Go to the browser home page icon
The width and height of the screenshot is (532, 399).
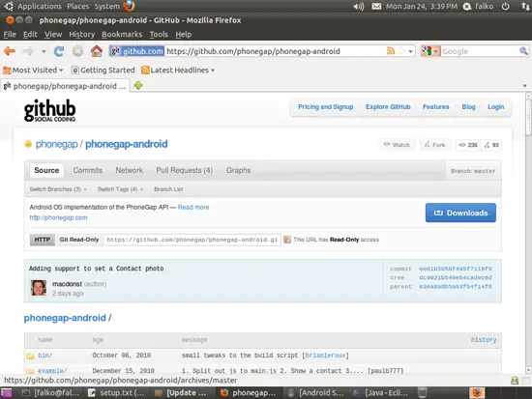97,51
